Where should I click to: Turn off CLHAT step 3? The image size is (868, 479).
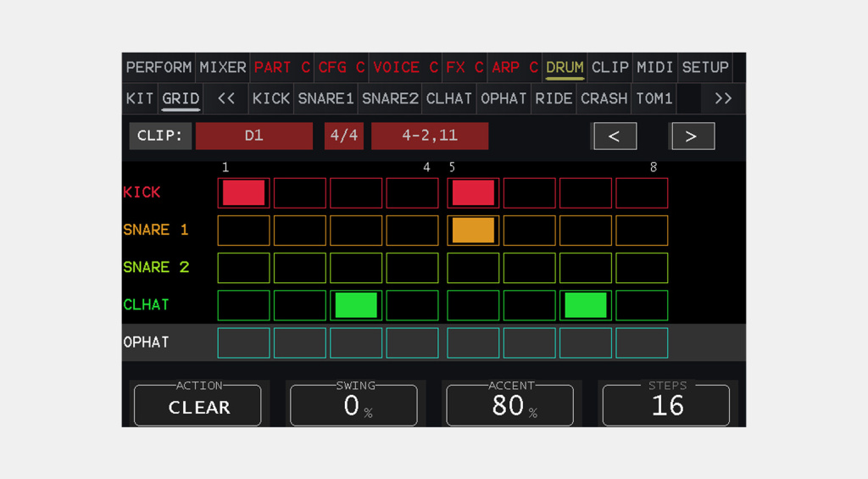pos(356,305)
